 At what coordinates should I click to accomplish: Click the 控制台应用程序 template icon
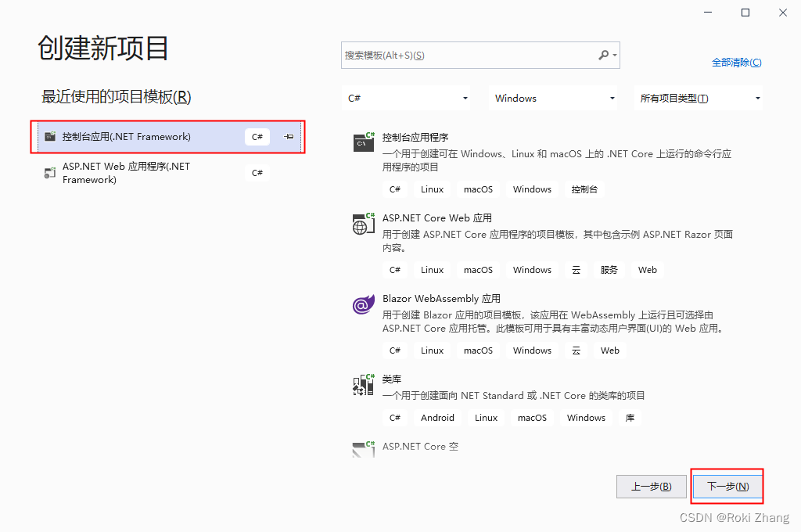pos(364,142)
